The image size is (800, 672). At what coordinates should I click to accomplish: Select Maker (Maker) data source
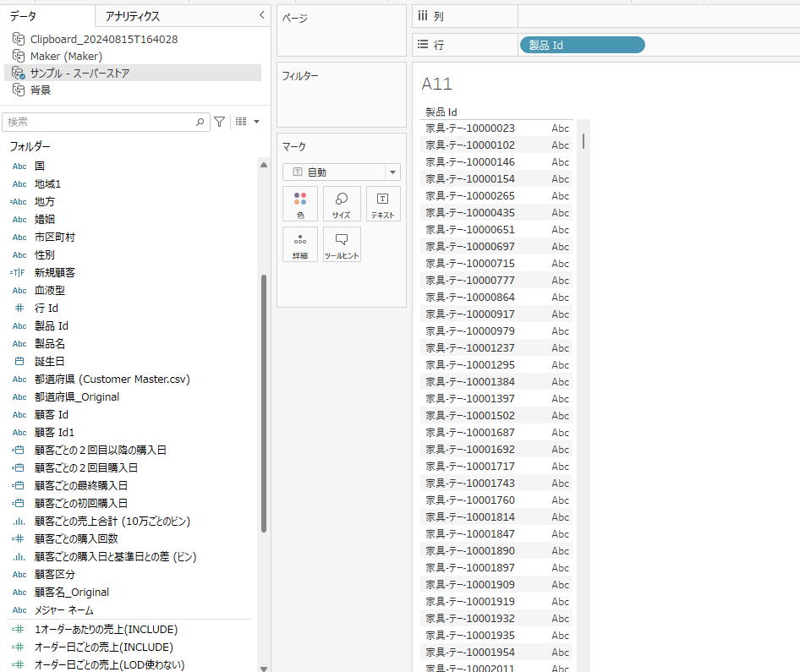pyautogui.click(x=66, y=56)
